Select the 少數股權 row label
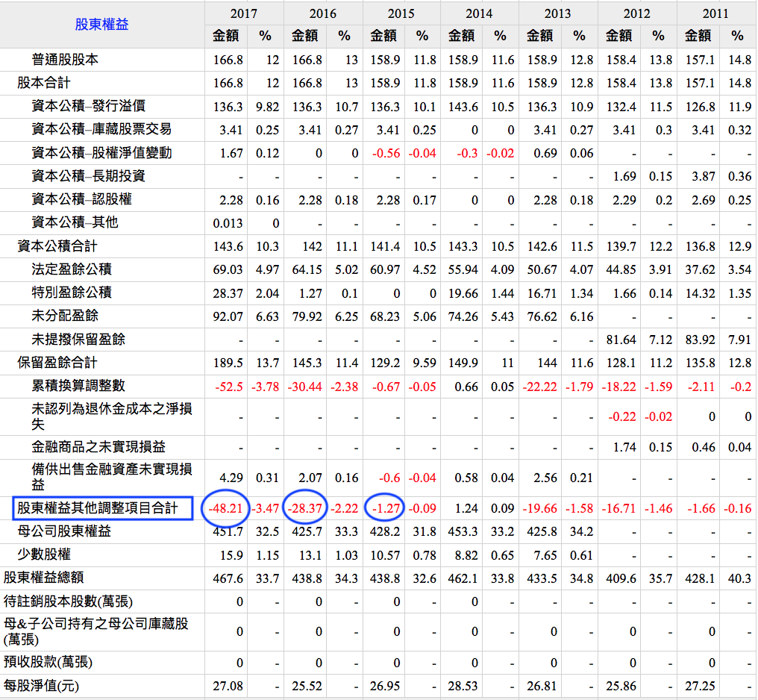This screenshot has width=758, height=700. 44,555
